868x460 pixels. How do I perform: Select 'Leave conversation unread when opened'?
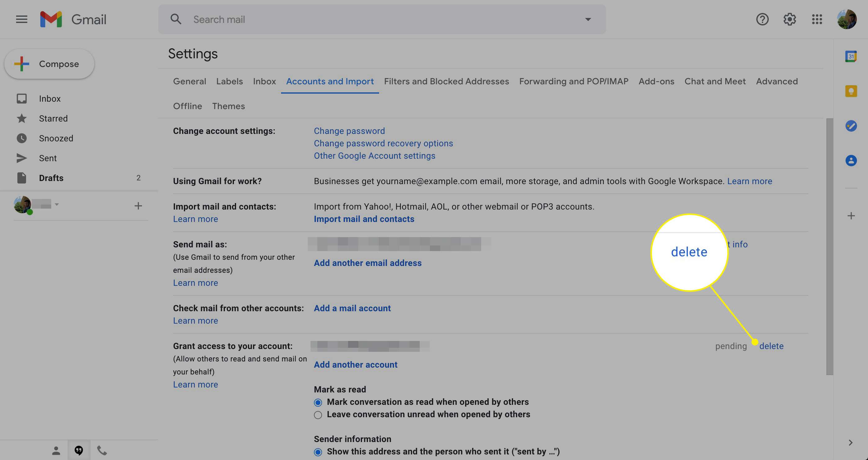point(318,414)
